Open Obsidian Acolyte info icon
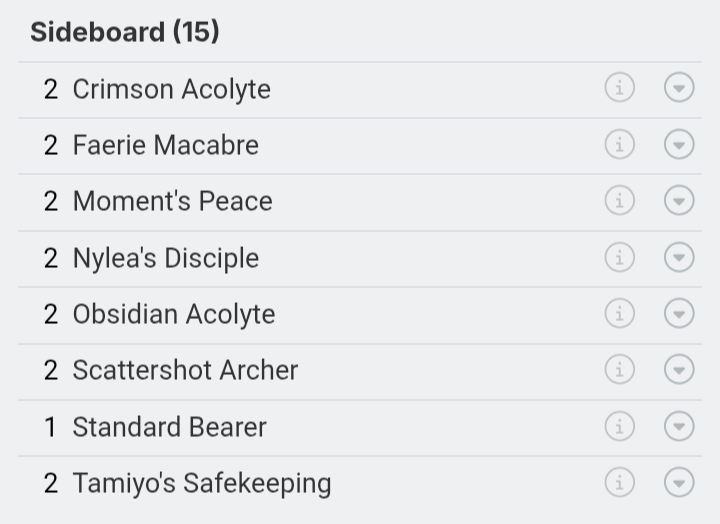This screenshot has width=720, height=524. click(619, 314)
